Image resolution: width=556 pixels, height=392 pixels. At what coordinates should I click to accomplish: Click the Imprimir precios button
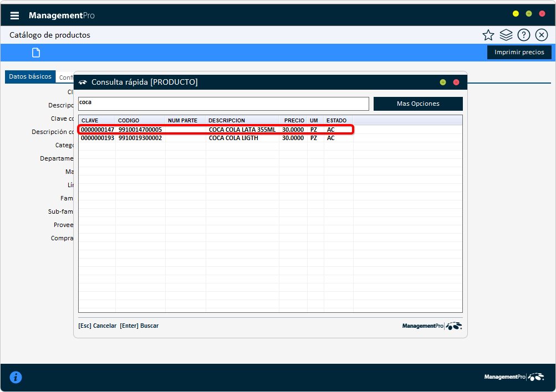519,53
